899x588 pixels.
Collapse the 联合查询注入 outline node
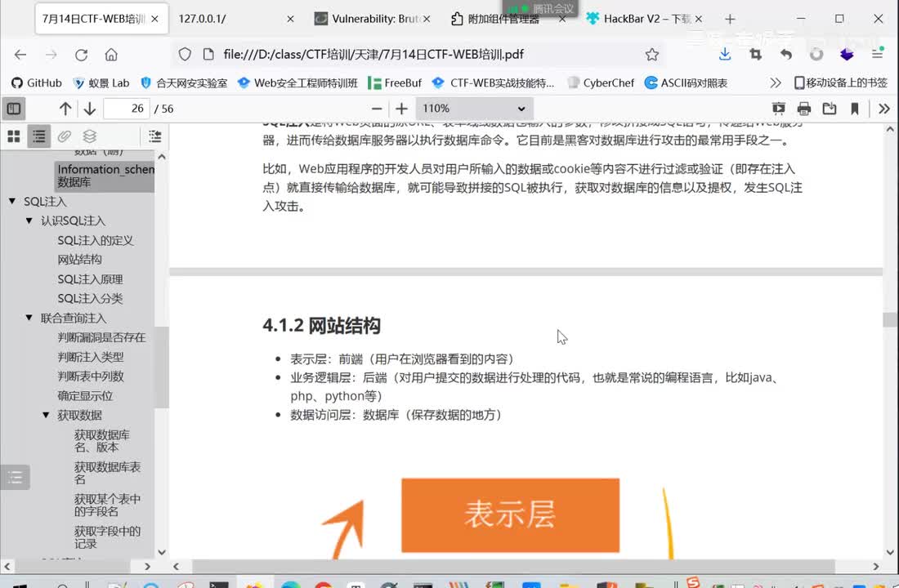(29, 318)
